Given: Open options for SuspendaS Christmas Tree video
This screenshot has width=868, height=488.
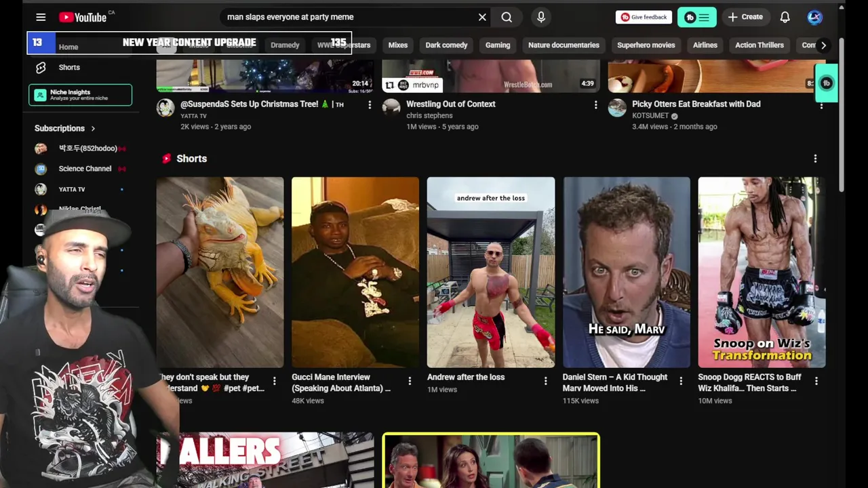Looking at the screenshot, I should tap(370, 104).
